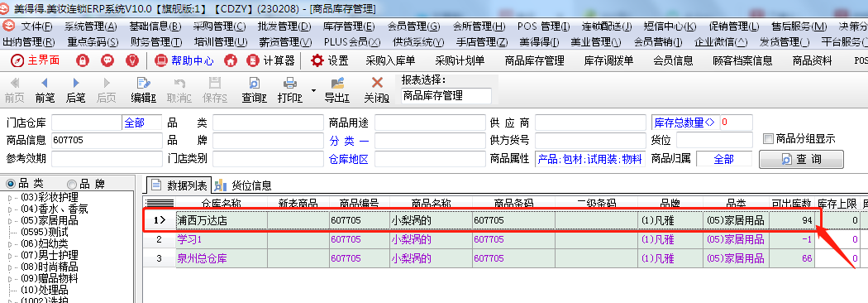Switch to the 数据列表 tab

click(180, 185)
